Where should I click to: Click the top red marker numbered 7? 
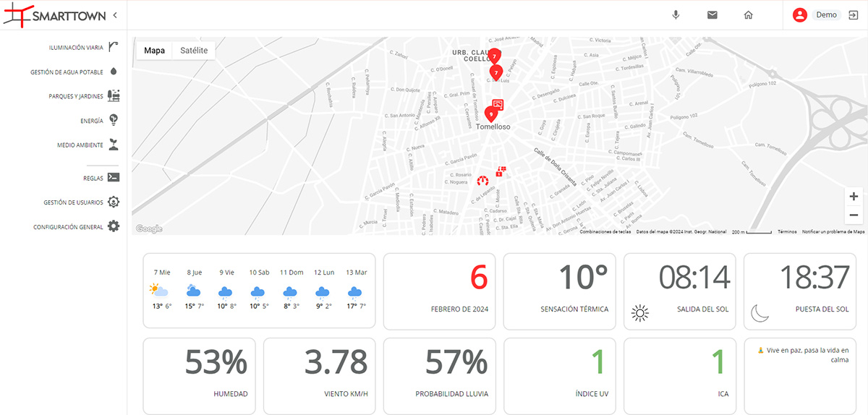click(494, 55)
